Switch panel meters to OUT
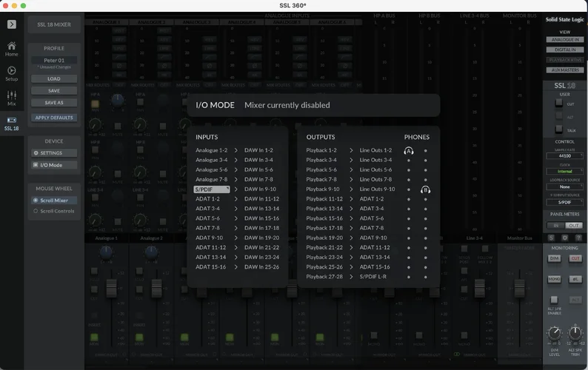Image resolution: width=588 pixels, height=370 pixels. [x=574, y=225]
